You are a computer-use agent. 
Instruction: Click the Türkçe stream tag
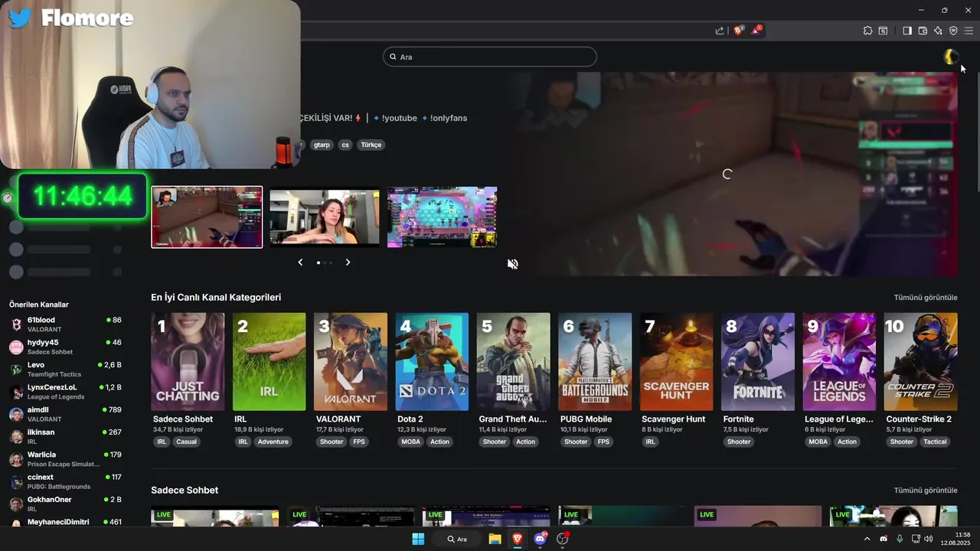pos(371,145)
